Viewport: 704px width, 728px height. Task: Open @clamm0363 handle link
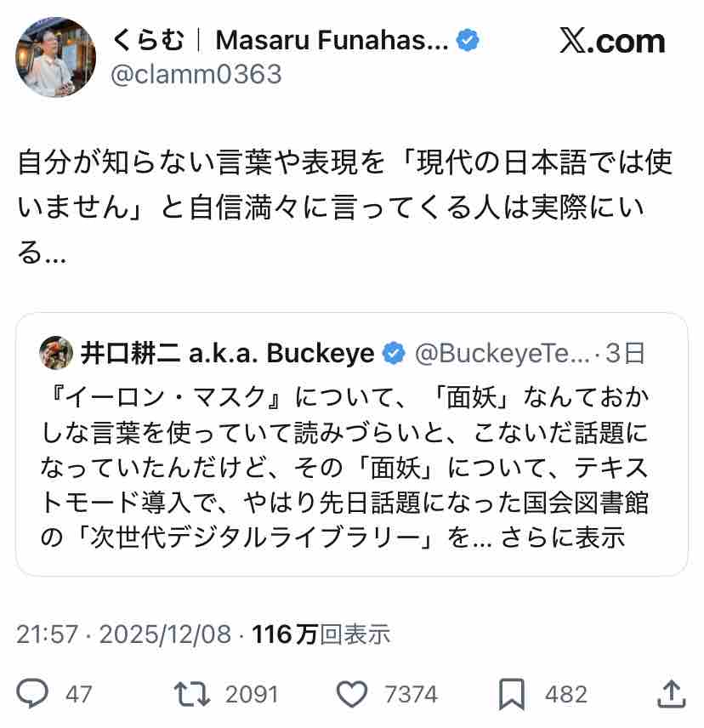click(196, 75)
